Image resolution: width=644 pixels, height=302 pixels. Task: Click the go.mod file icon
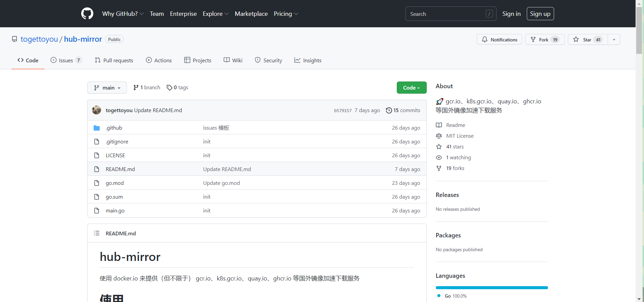[97, 183]
